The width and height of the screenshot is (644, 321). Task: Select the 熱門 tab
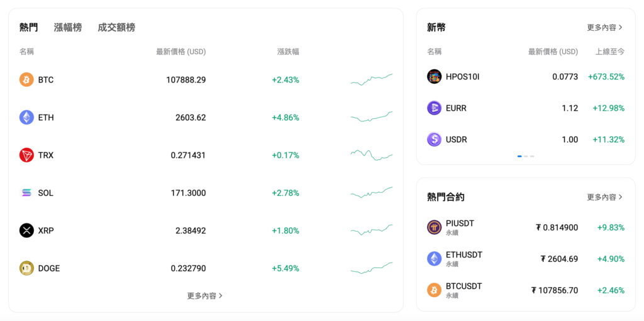point(29,28)
